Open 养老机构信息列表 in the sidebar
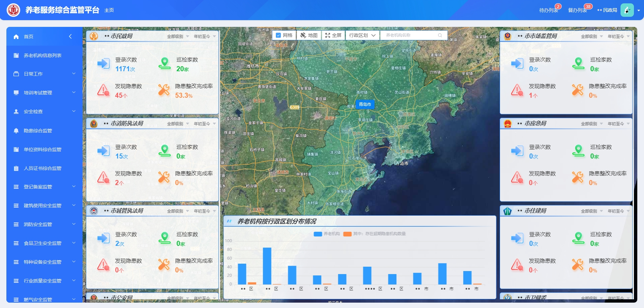This screenshot has width=644, height=308. (43, 55)
